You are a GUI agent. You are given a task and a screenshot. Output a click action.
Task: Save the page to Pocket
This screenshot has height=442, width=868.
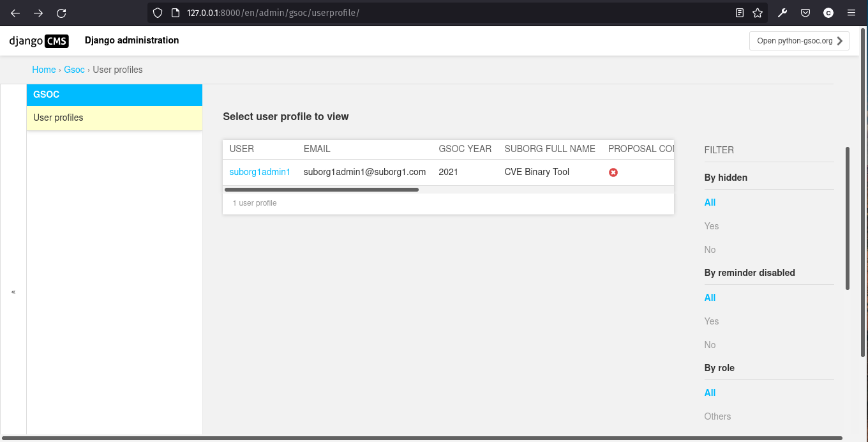pos(805,12)
